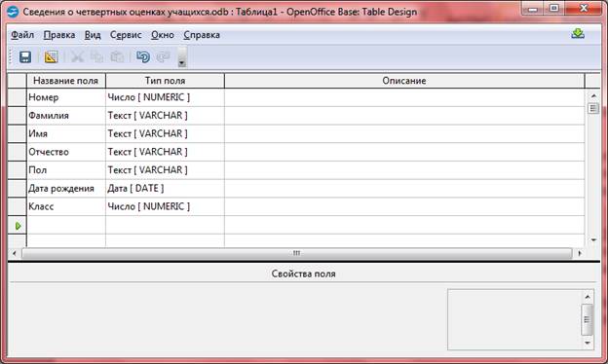Click description cell of Класс row
The image size is (608, 364).
tap(404, 206)
